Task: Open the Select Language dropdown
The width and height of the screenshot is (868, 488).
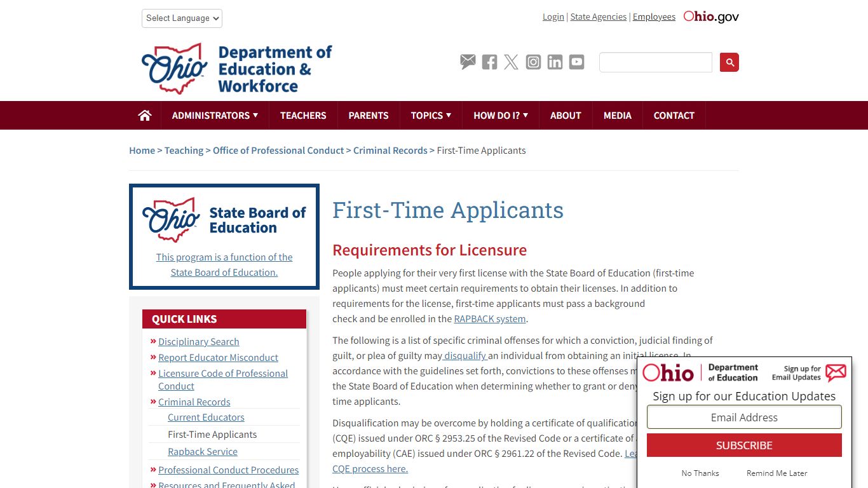Action: click(x=182, y=18)
